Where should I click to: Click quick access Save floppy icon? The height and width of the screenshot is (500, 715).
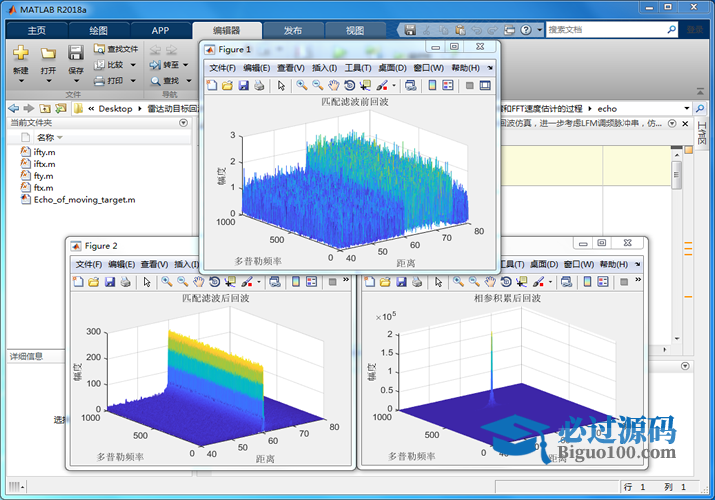[410, 30]
